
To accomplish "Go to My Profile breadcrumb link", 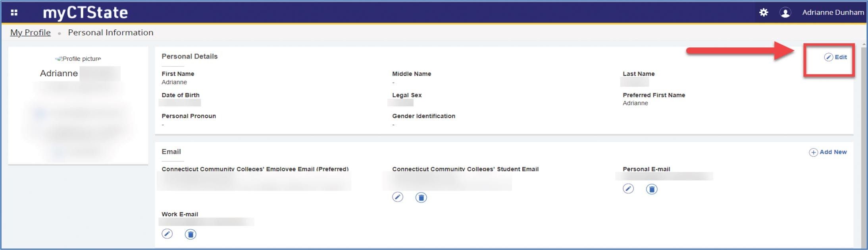I will tap(31, 33).
